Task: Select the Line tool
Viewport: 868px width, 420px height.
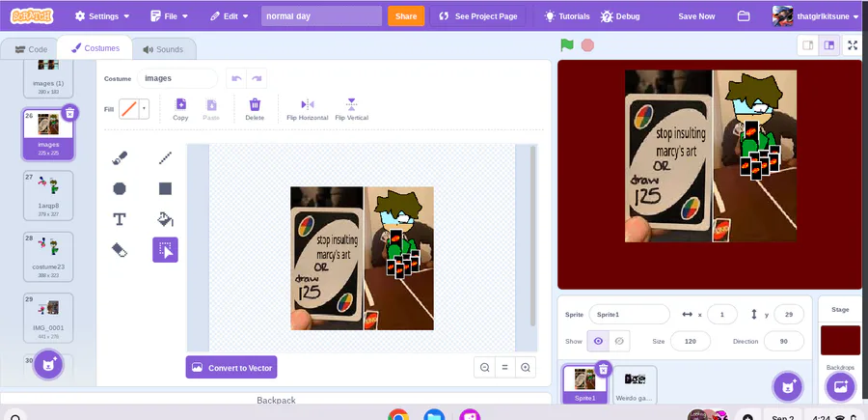Action: tap(165, 158)
